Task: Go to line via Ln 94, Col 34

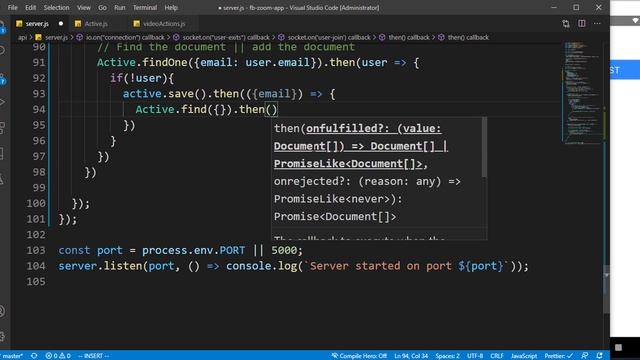Action: pyautogui.click(x=411, y=356)
